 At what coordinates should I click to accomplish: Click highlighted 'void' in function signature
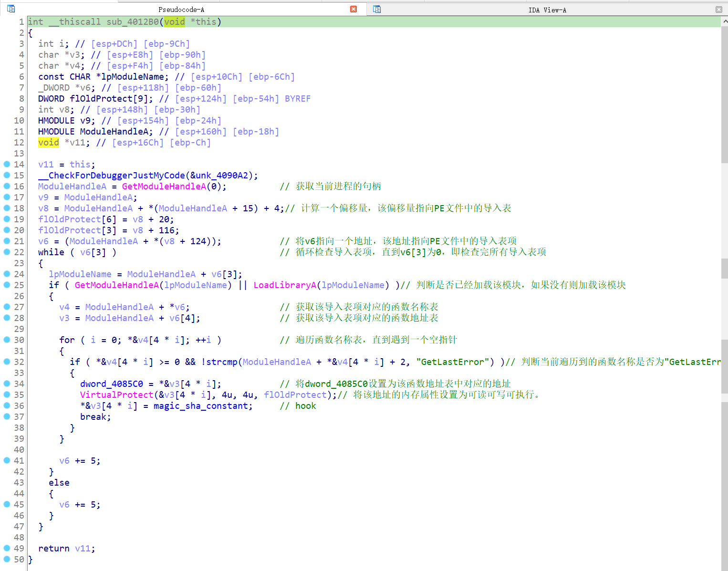tap(174, 21)
